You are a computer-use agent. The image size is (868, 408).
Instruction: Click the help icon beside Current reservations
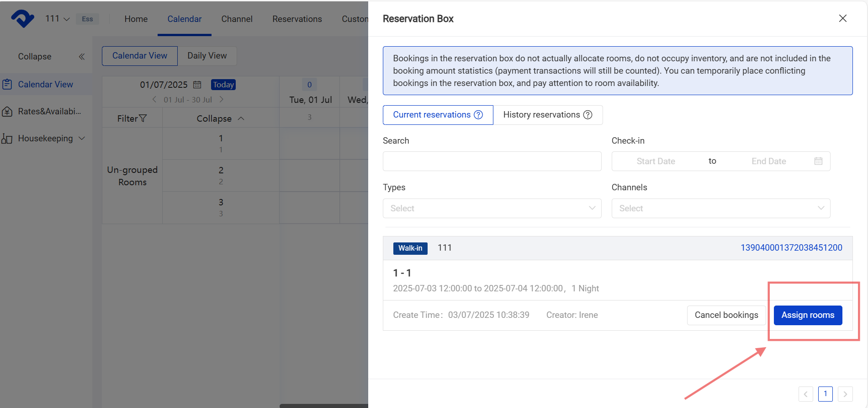click(478, 115)
